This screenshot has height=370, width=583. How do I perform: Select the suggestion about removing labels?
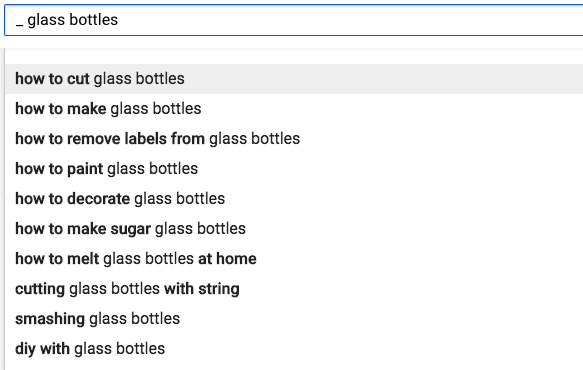tap(294, 139)
